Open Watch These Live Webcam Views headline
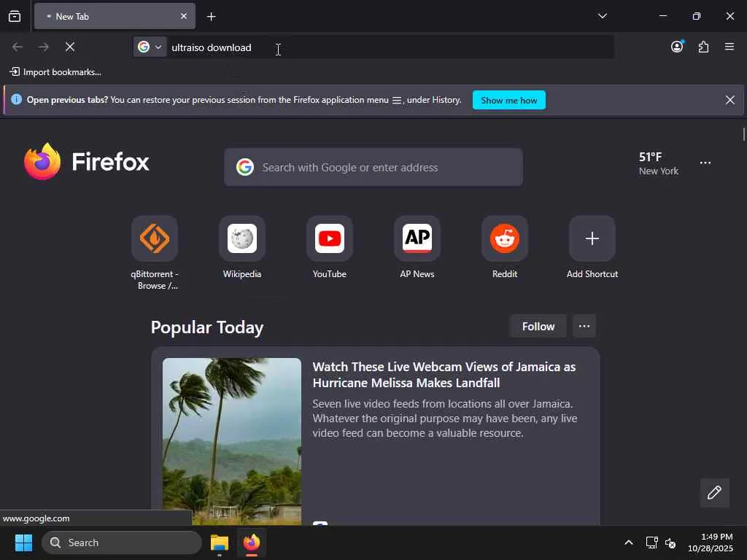This screenshot has width=747, height=560. point(444,375)
